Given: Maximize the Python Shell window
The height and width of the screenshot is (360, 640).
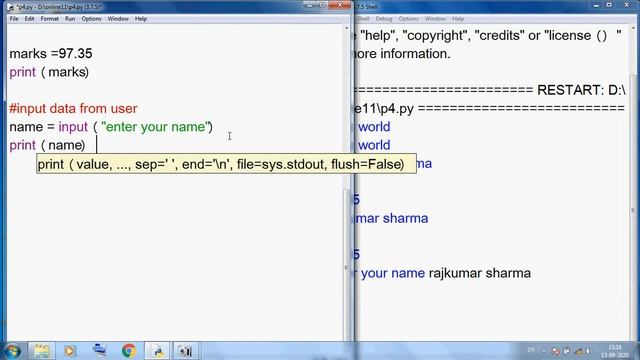Looking at the screenshot, I should tap(609, 5).
